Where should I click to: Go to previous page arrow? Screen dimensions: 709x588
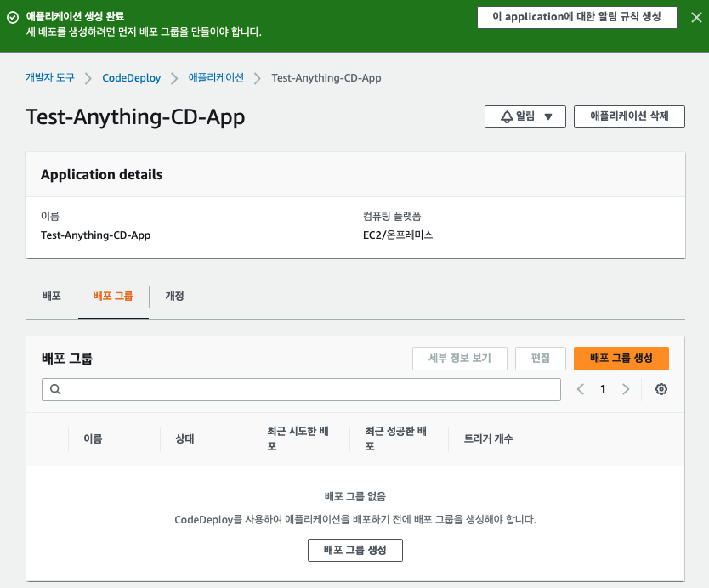coord(581,389)
